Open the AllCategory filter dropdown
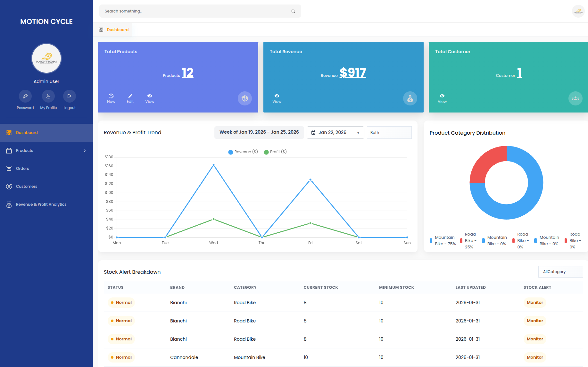This screenshot has height=367, width=588. (x=560, y=271)
